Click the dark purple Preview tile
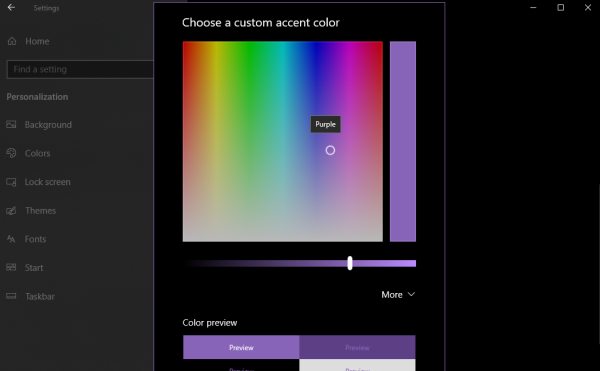The width and height of the screenshot is (600, 371). [357, 347]
